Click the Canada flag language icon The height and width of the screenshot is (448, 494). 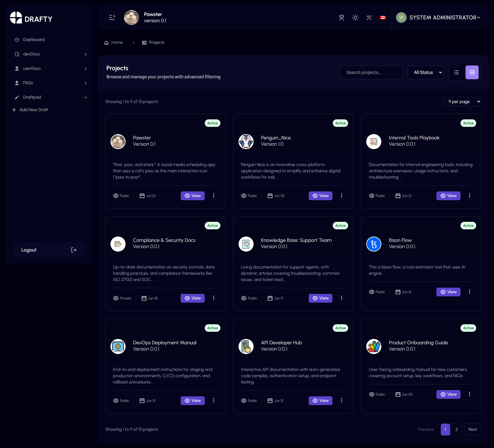click(383, 18)
